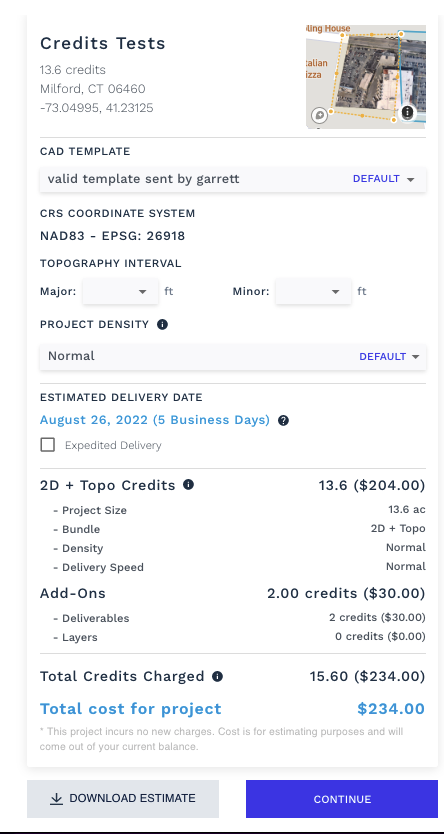Click the round map logo icon on thumbnail

click(319, 114)
